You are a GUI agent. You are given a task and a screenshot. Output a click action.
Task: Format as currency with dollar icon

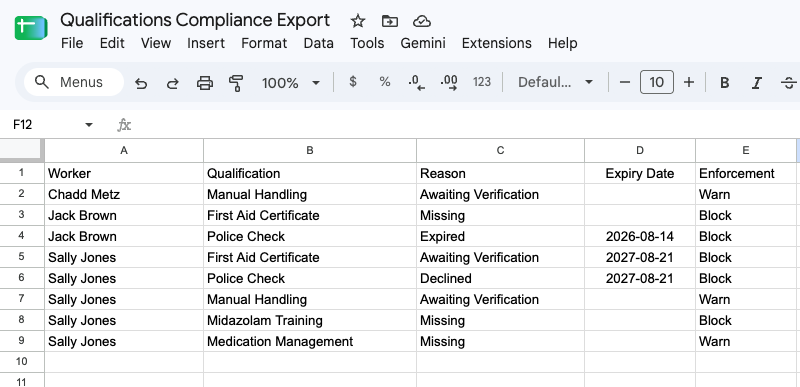click(353, 82)
